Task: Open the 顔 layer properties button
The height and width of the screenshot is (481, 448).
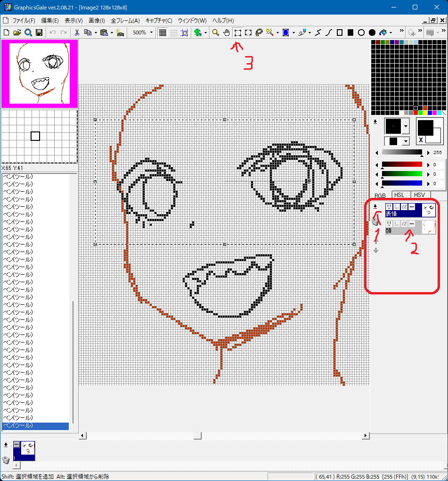Action: 411,223
